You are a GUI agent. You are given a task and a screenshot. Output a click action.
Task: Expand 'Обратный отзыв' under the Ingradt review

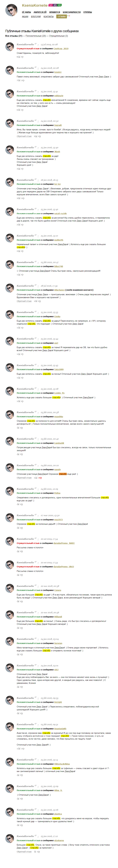click(x=24, y=137)
